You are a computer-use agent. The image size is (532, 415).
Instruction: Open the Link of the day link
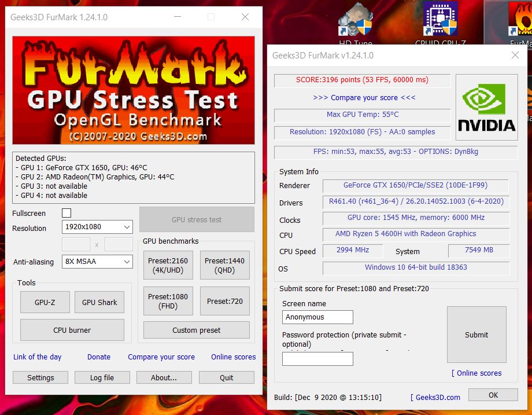38,357
